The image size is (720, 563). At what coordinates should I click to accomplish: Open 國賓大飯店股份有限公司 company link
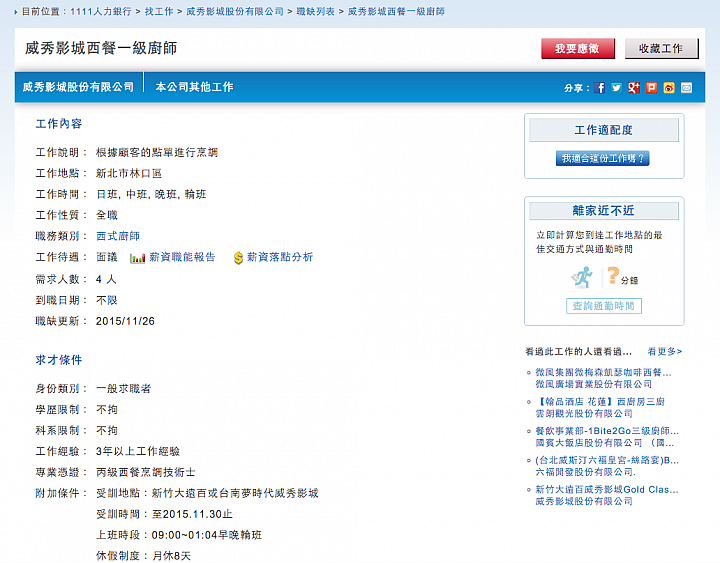pos(605,443)
